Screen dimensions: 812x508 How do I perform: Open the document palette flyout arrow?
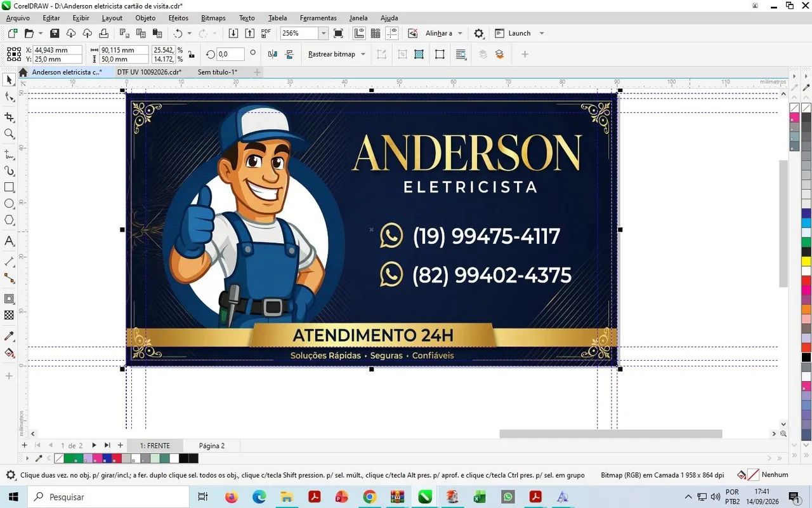26,458
